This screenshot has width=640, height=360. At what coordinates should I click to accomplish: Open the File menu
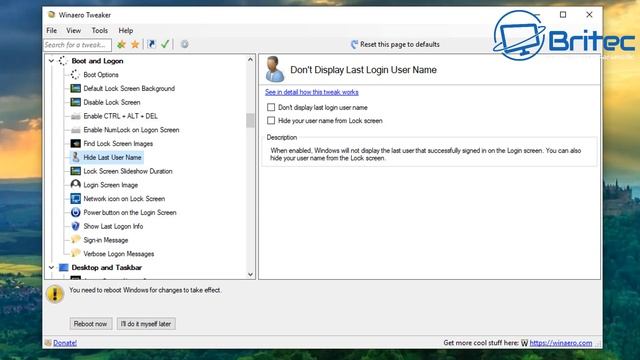pos(51,31)
